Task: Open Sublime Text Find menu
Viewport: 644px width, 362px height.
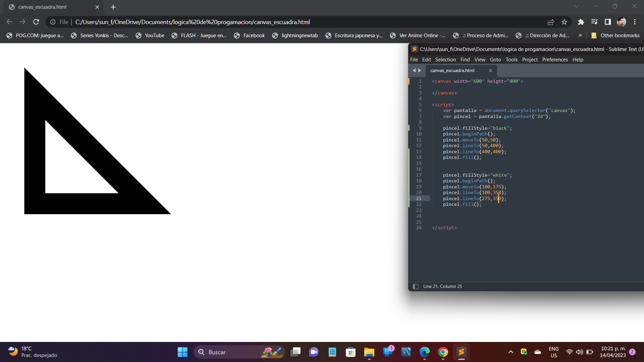Action: (465, 60)
